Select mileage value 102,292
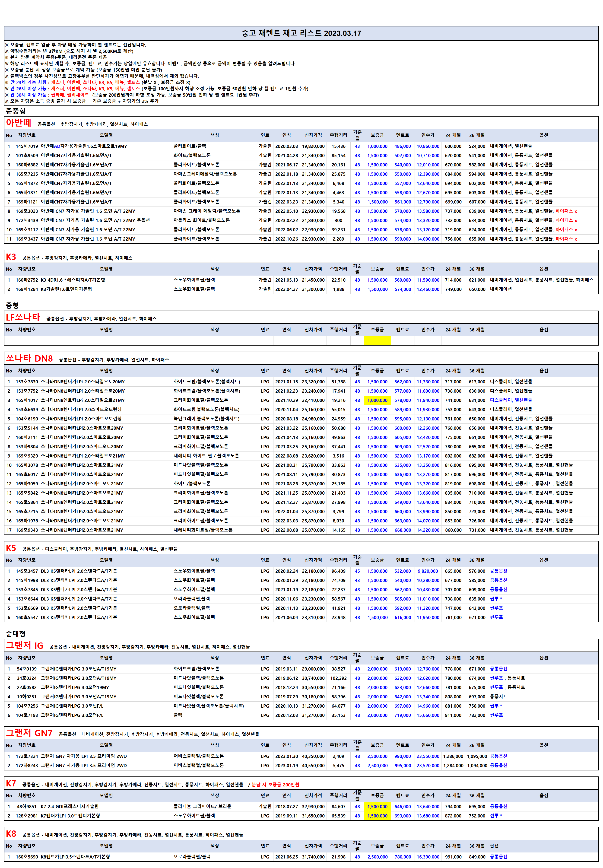Viewport: 603px width, 868px height. click(x=338, y=678)
